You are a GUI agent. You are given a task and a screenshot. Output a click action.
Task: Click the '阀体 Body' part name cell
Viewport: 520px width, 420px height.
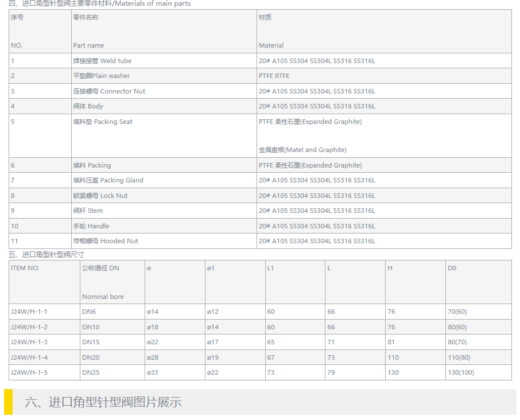88,106
